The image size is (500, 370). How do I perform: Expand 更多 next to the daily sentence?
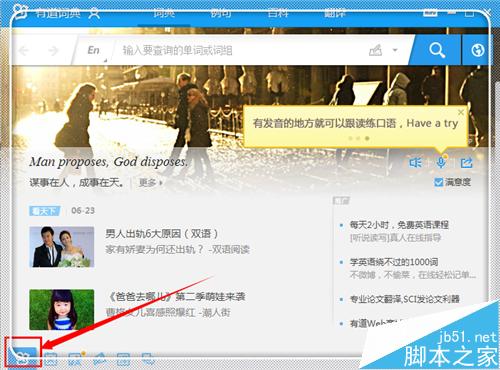point(150,182)
